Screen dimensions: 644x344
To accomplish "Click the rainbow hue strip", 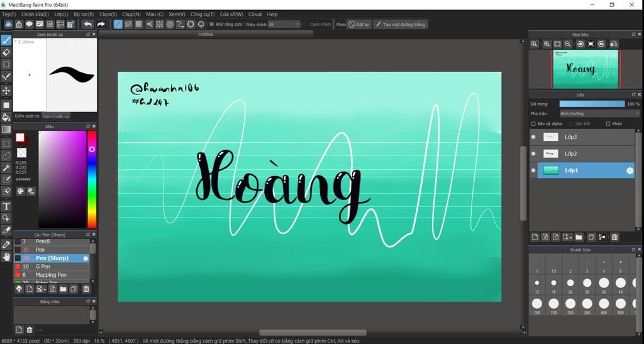I will [x=92, y=179].
